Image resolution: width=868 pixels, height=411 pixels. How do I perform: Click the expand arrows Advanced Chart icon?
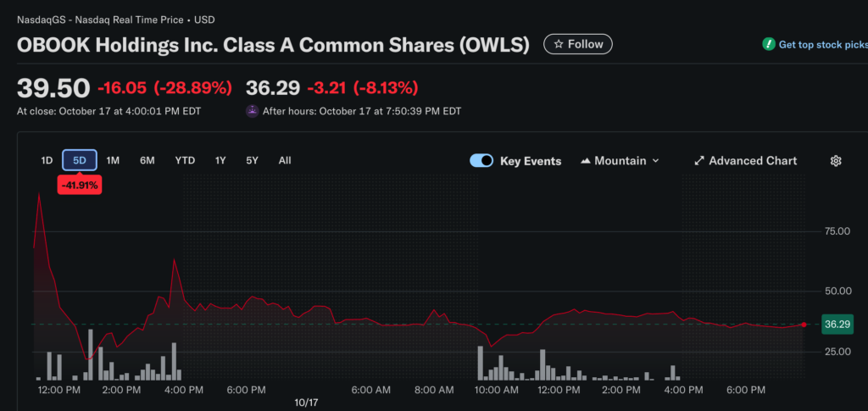(699, 161)
